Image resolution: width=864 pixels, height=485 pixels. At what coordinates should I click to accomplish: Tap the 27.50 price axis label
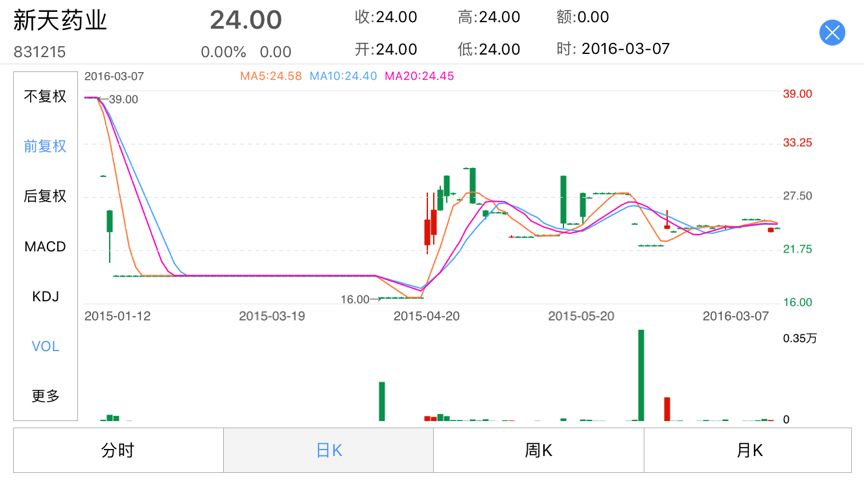tap(797, 196)
